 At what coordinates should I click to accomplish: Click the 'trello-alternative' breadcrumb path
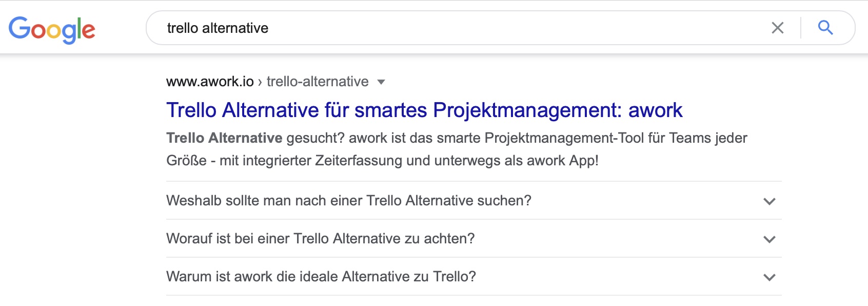(x=318, y=81)
